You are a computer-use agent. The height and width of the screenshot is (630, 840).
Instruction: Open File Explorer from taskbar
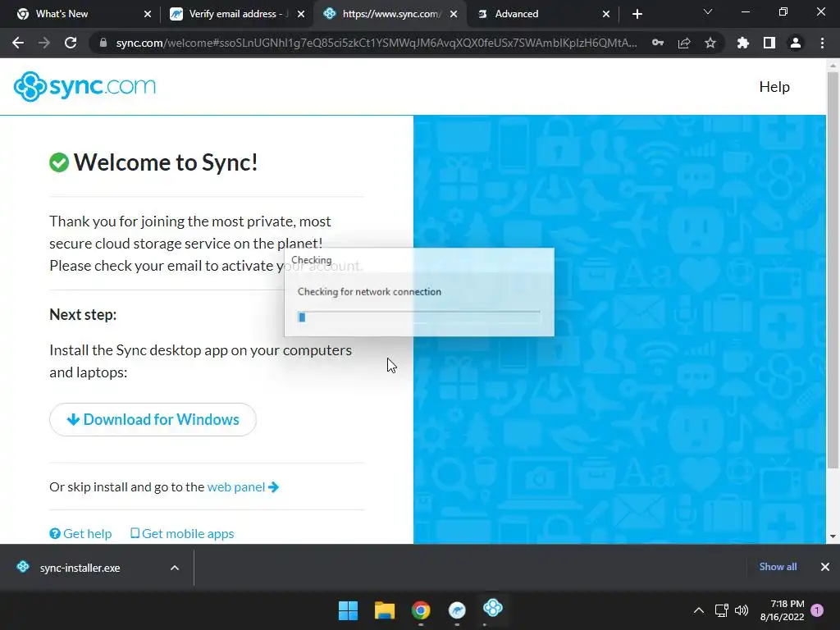click(385, 610)
